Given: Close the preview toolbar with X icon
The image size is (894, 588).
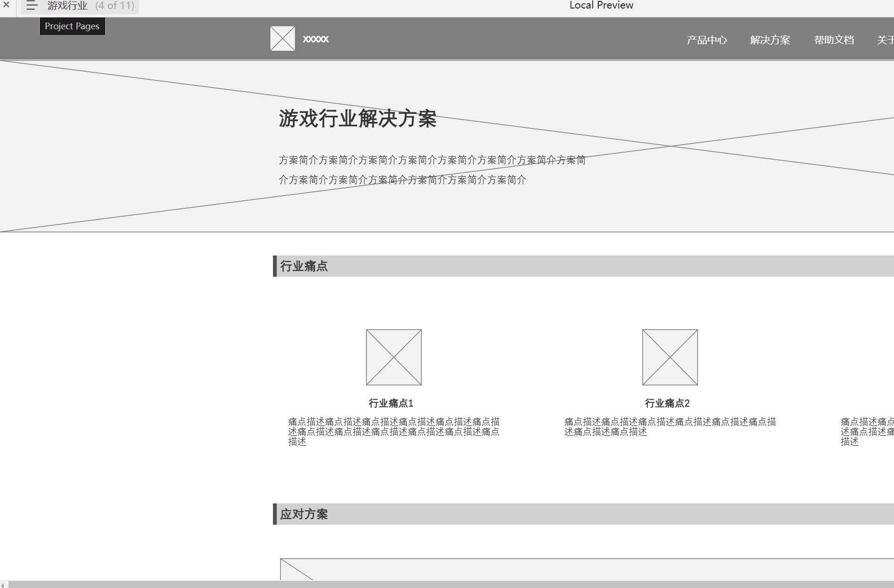Looking at the screenshot, I should tap(6, 5).
